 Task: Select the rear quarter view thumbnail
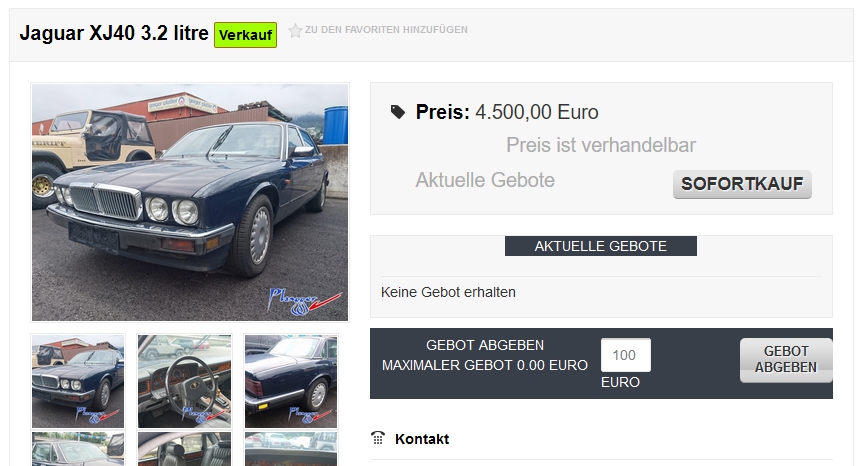point(291,381)
